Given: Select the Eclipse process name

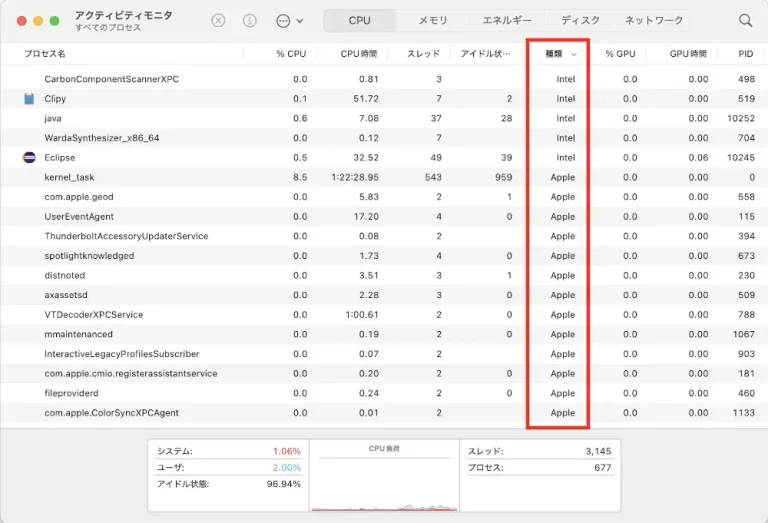Looking at the screenshot, I should (60, 158).
